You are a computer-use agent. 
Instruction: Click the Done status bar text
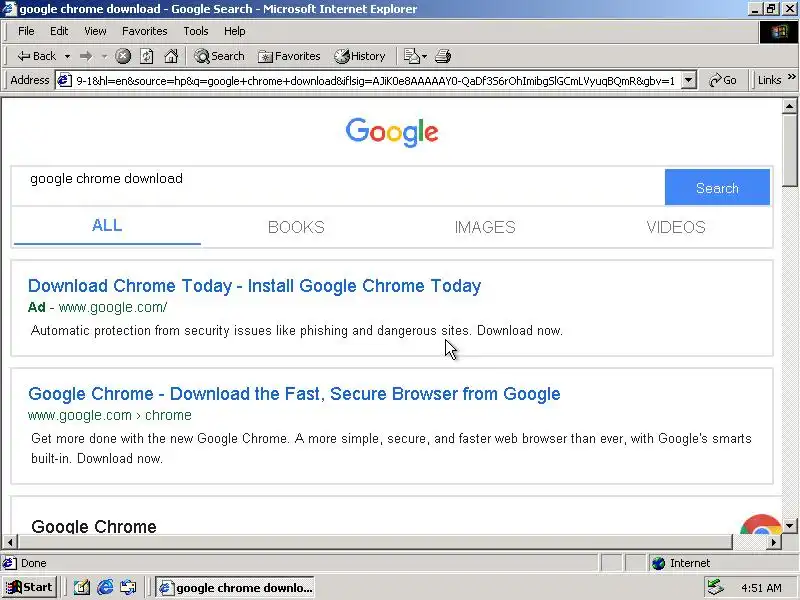(34, 563)
